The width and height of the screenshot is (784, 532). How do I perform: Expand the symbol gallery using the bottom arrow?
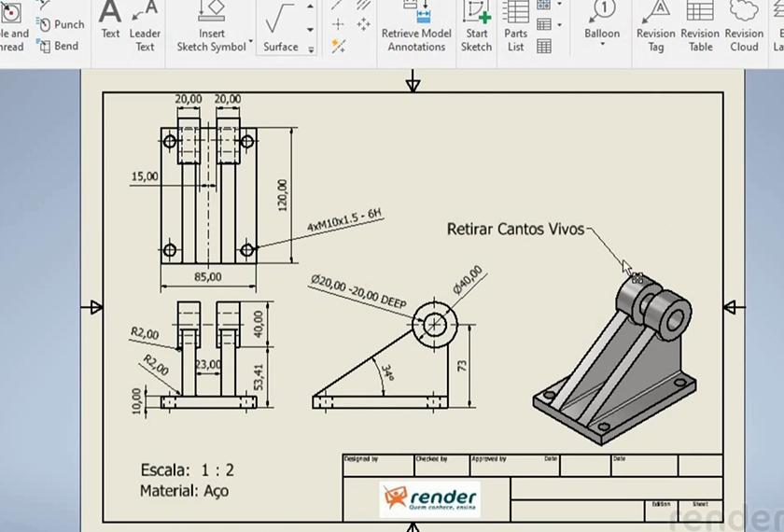click(x=311, y=49)
